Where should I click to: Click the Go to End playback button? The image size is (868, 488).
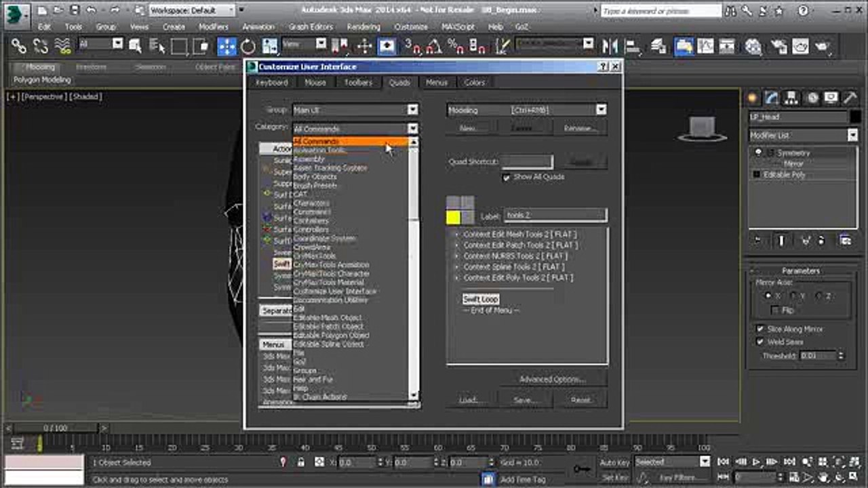(791, 462)
